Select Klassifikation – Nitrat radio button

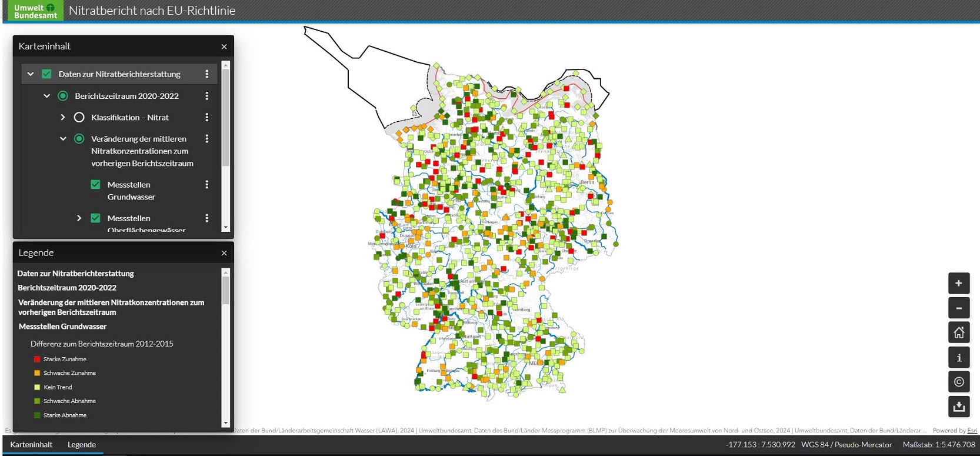click(x=79, y=118)
